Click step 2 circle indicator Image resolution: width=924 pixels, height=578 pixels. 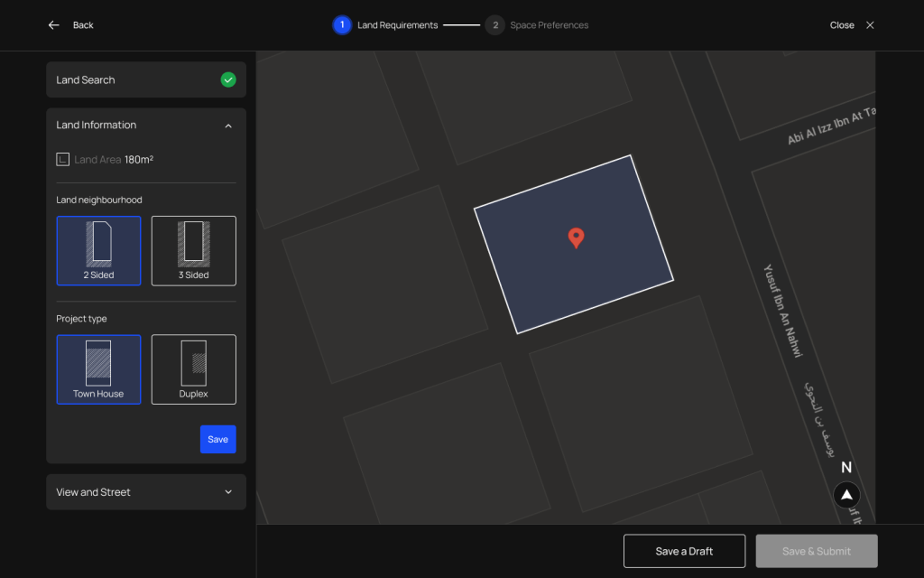click(x=494, y=25)
